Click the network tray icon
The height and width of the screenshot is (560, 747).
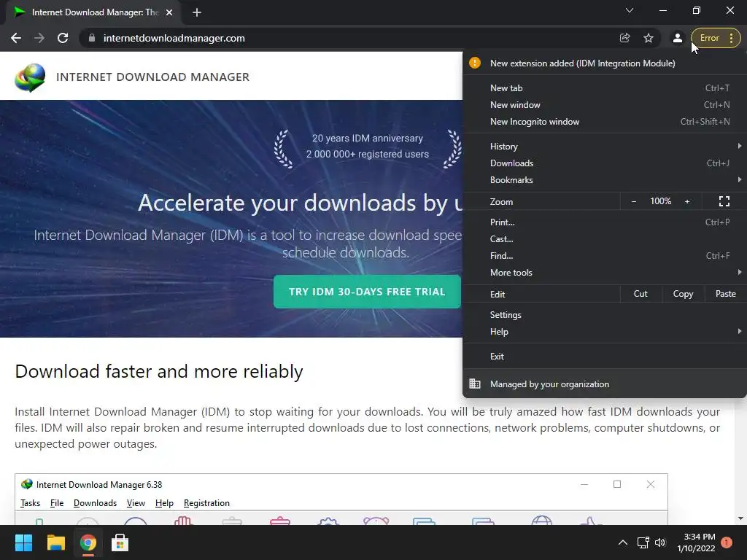643,542
